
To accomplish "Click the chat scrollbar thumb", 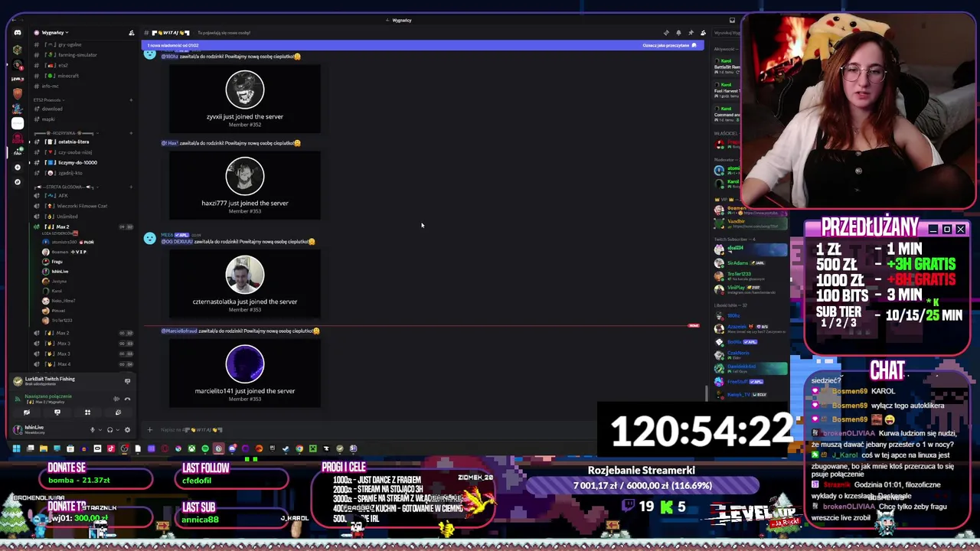I will [707, 393].
